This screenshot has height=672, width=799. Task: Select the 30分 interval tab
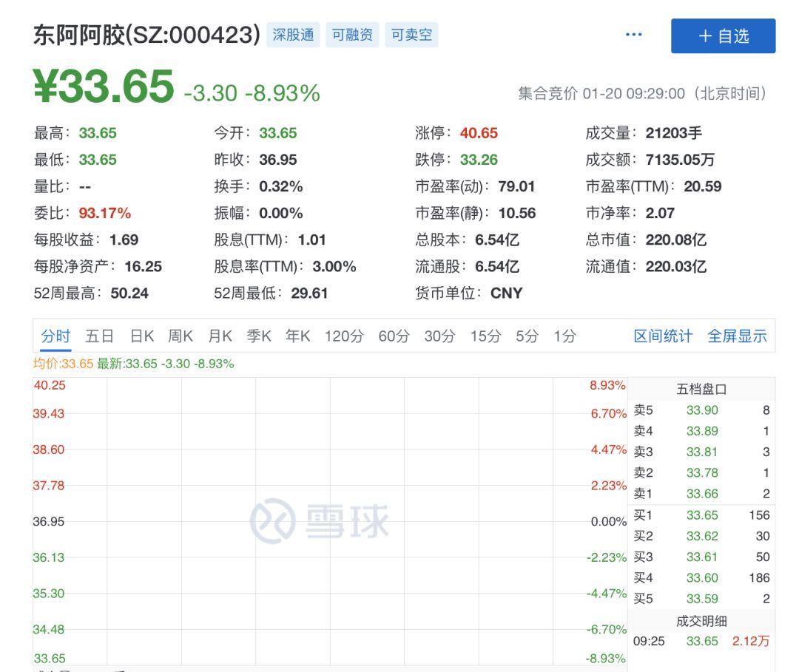pyautogui.click(x=439, y=336)
